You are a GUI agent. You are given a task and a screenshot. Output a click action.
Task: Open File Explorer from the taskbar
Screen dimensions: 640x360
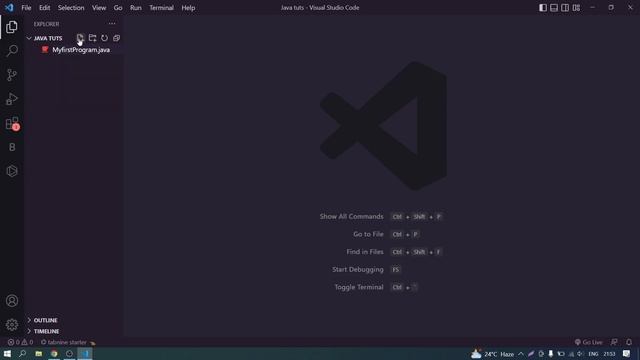(x=38, y=353)
